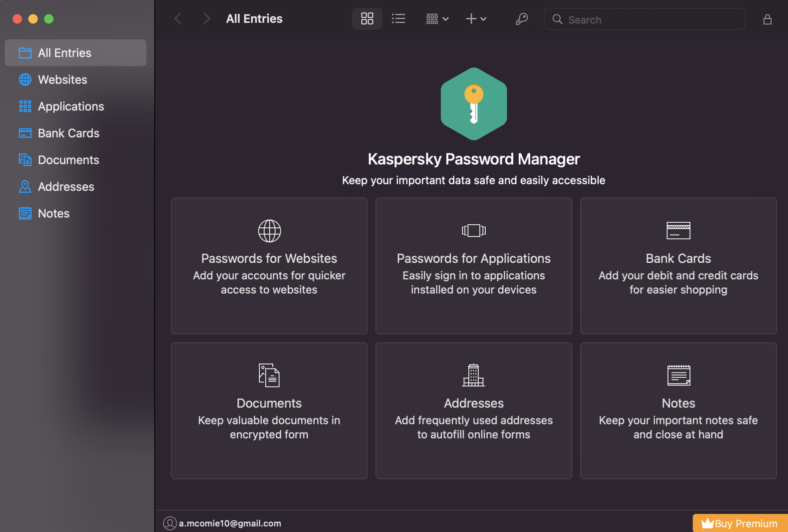Click the building icon in Addresses tile
This screenshot has height=532, width=788.
click(x=474, y=375)
